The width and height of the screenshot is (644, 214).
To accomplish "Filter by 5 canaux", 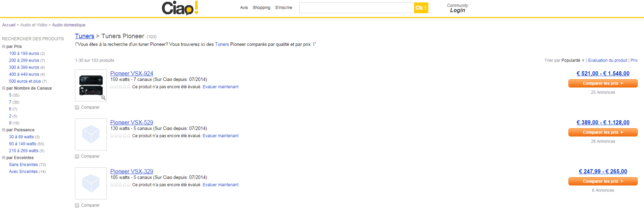I will [10, 95].
